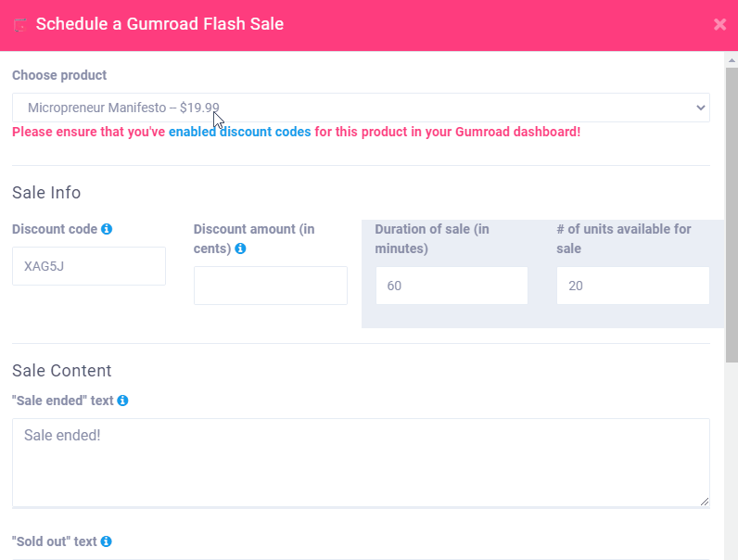The width and height of the screenshot is (738, 560).
Task: Click the units available input
Action: (633, 286)
